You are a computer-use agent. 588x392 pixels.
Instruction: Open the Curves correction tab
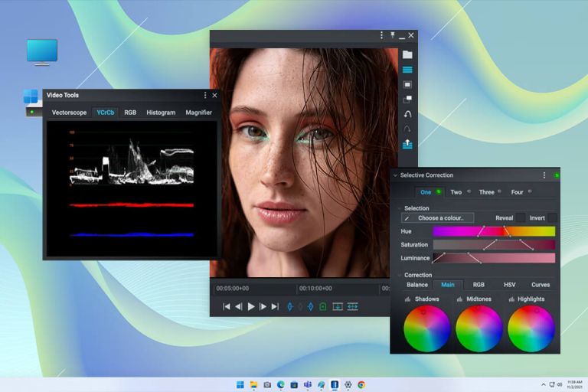tap(541, 285)
